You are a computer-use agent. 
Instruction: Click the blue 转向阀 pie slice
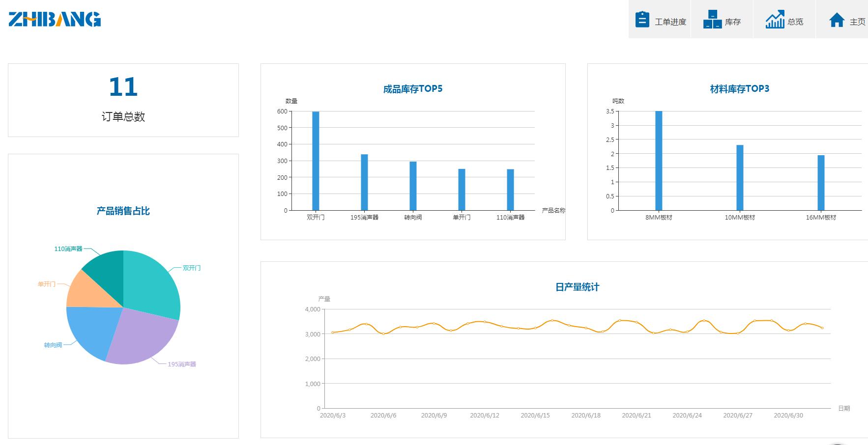click(x=91, y=329)
